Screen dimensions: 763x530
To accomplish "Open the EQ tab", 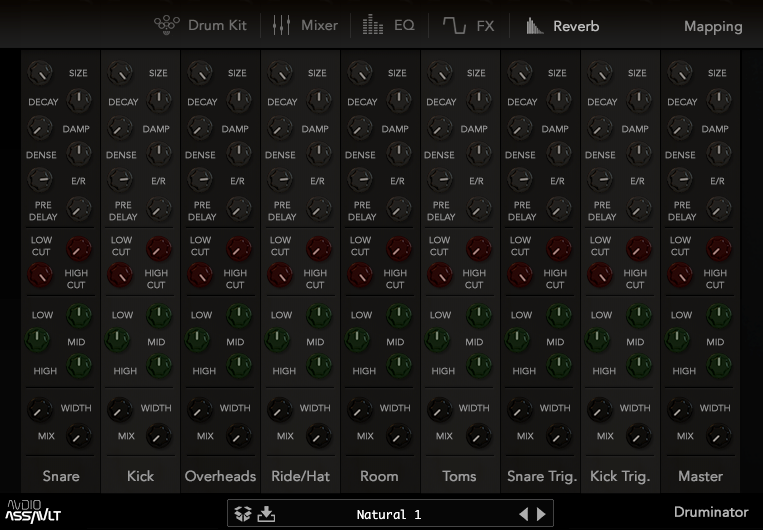I will [389, 25].
